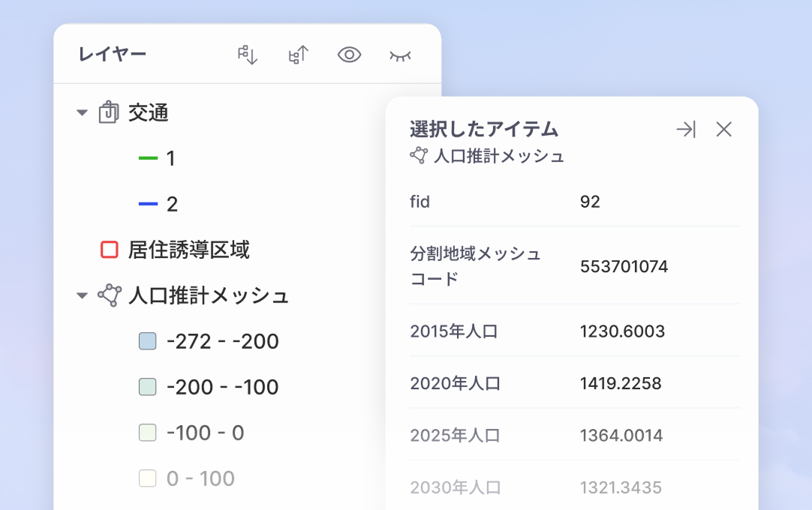Click the fid value 92
812x510 pixels.
pos(589,201)
